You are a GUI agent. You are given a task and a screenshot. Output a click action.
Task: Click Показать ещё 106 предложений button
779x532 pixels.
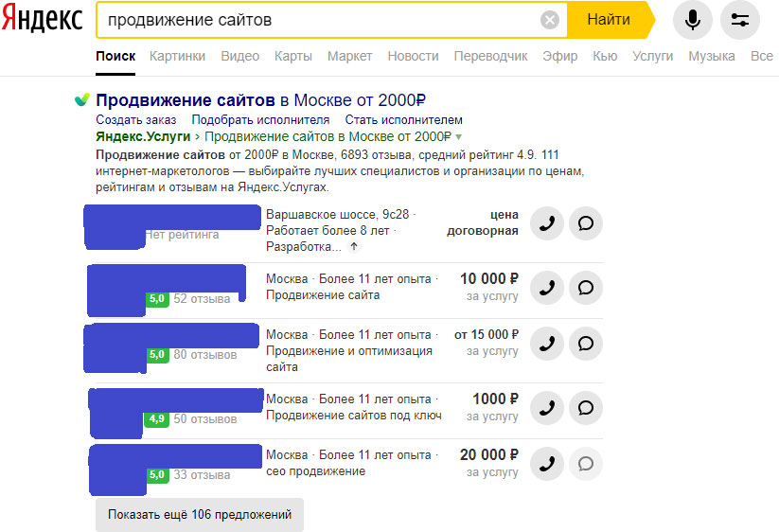200,515
